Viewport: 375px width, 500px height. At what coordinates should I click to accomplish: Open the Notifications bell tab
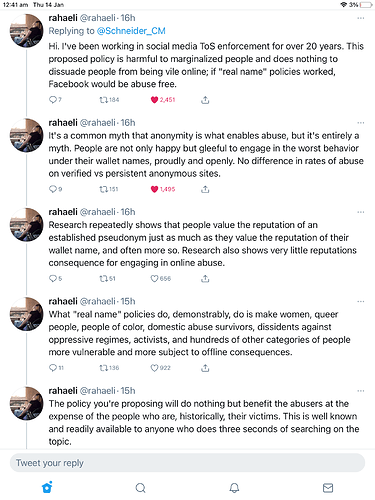[234, 488]
